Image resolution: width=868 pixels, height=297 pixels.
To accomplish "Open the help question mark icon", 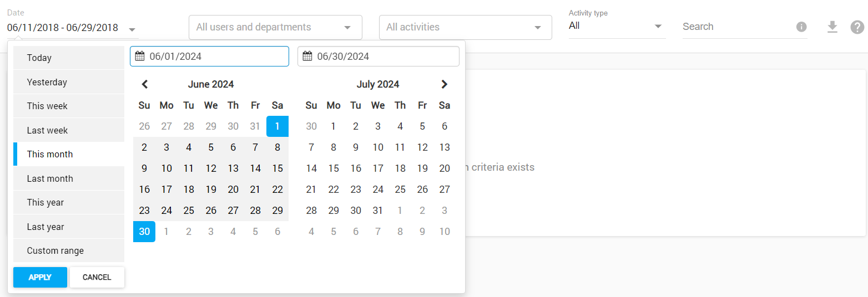I will [x=857, y=27].
